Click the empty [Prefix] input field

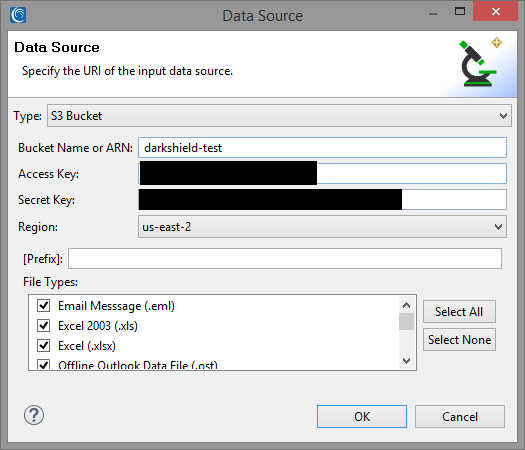(285, 258)
